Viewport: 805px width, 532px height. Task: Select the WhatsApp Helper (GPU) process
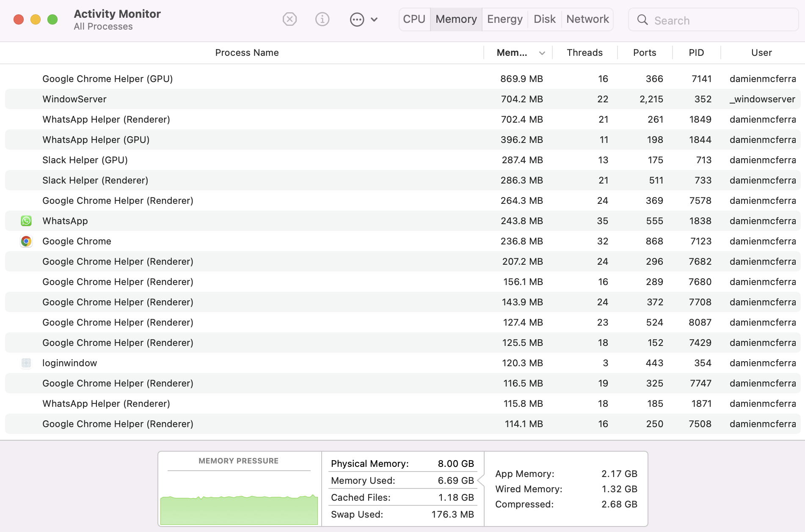402,140
